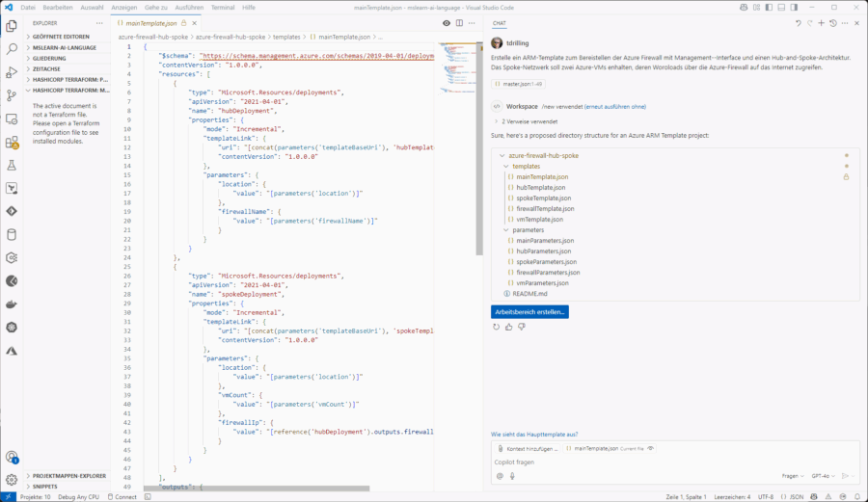The image size is (868, 502).
Task: Open notifications bell in status bar
Action: [857, 497]
